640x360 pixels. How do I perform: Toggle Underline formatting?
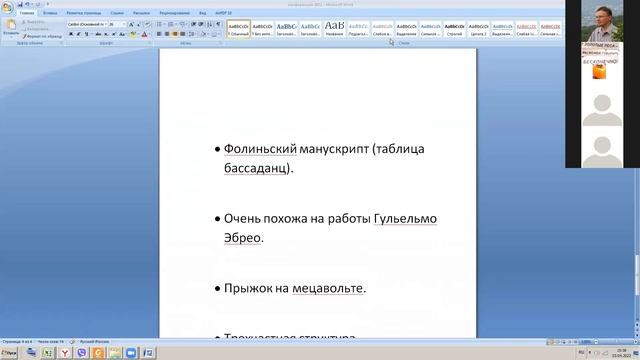tap(87, 34)
